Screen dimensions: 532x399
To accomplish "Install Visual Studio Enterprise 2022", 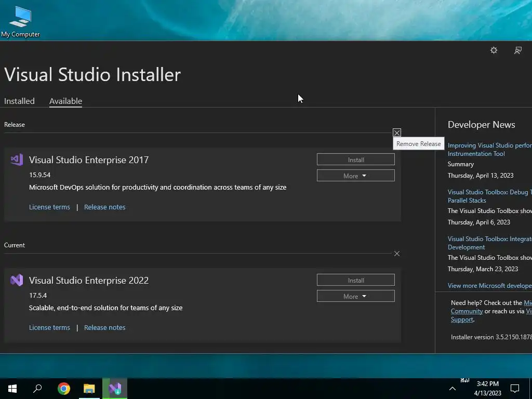I will pos(355,280).
